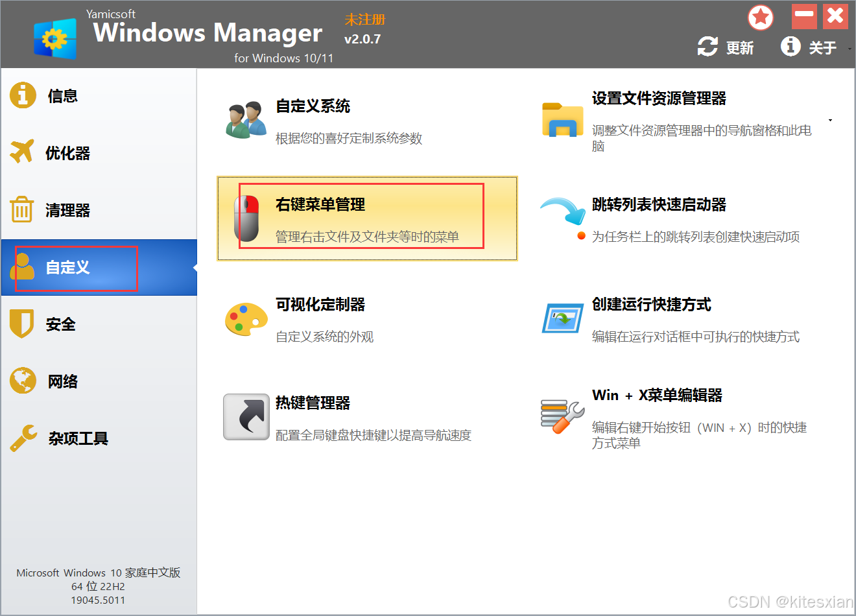Screen dimensions: 856x616
Task: Click the Windows Manager gear logo
Action: point(55,38)
